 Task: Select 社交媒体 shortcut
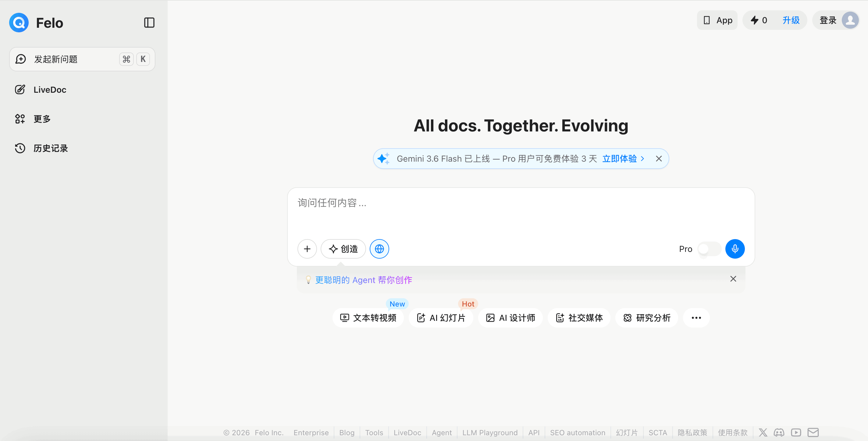(579, 317)
